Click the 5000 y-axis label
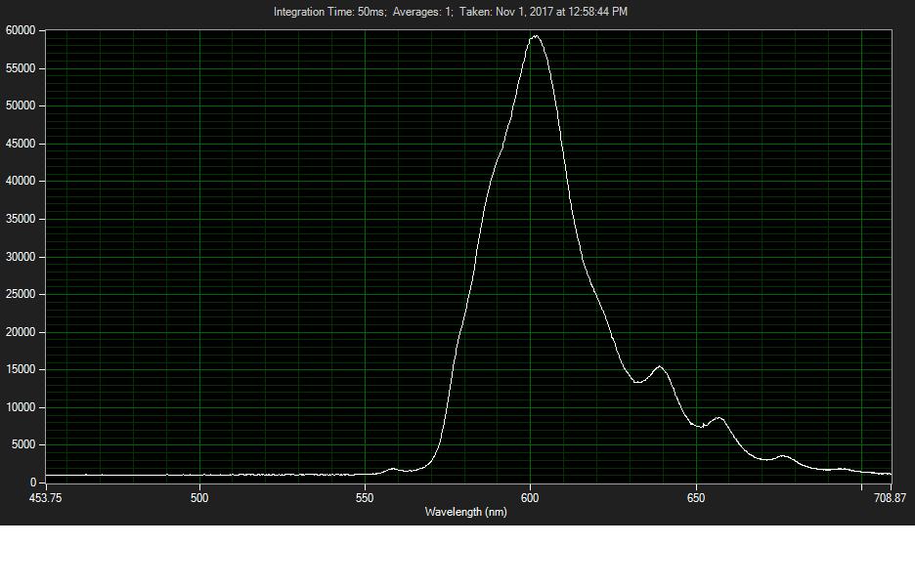 click(x=23, y=444)
